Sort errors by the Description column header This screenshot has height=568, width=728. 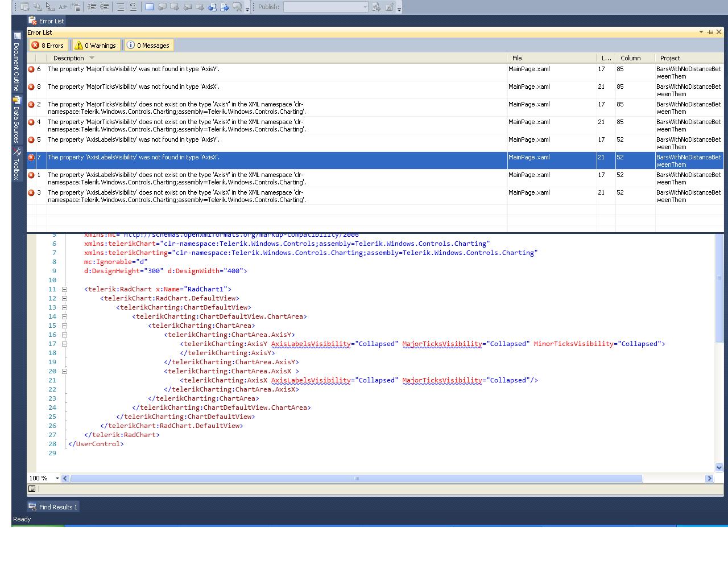pyautogui.click(x=69, y=58)
